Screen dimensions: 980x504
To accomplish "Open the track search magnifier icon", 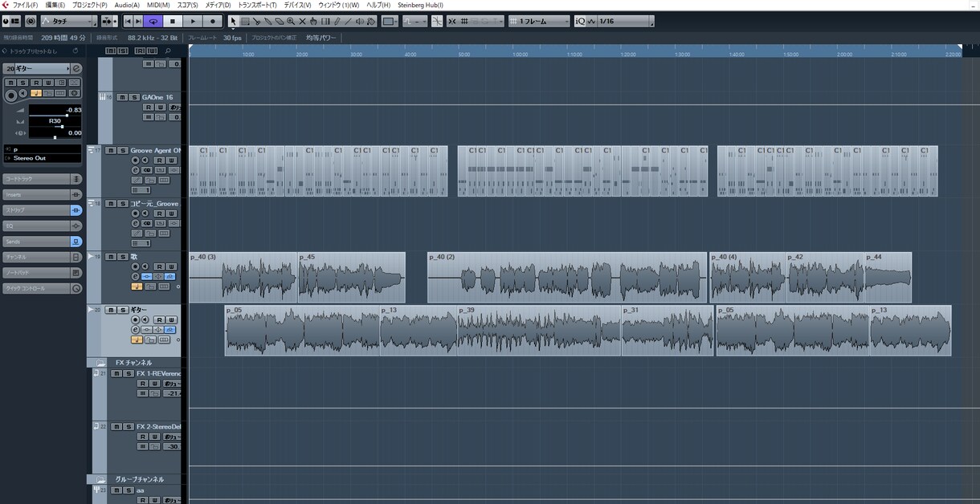I will [168, 51].
